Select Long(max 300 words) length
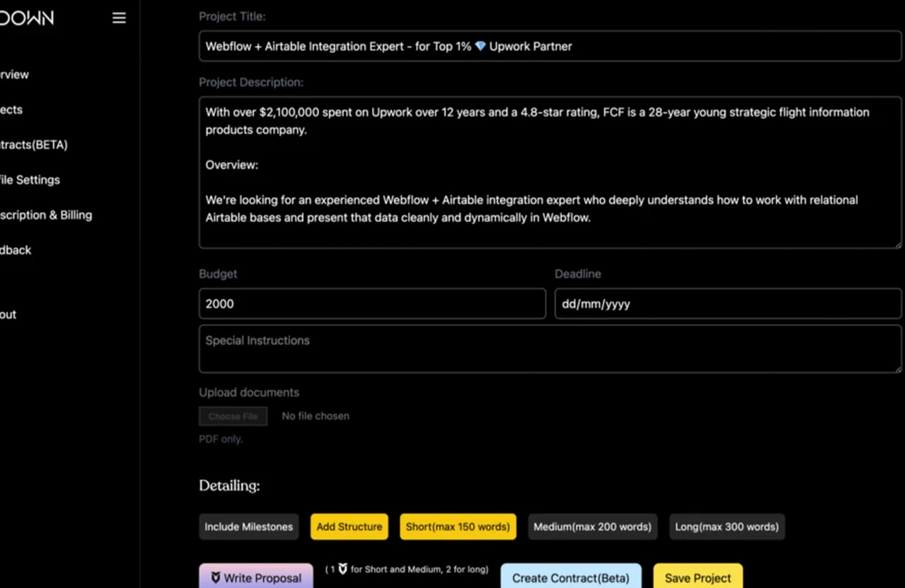 click(x=727, y=527)
